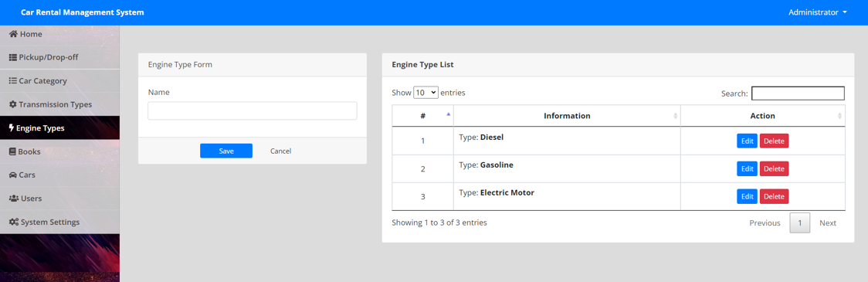868x282 pixels.
Task: Sort the table by # column
Action: pos(422,116)
